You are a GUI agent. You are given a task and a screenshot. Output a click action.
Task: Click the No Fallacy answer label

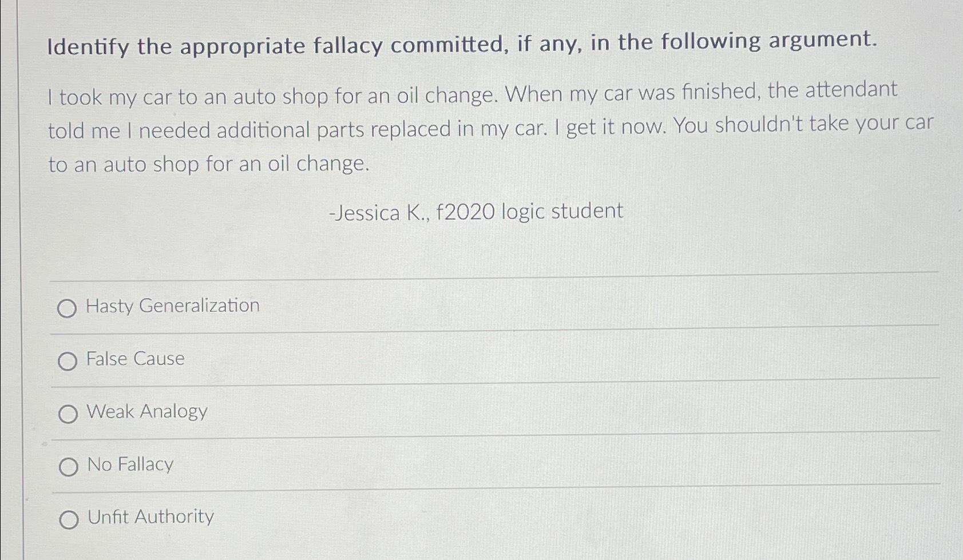tap(129, 465)
